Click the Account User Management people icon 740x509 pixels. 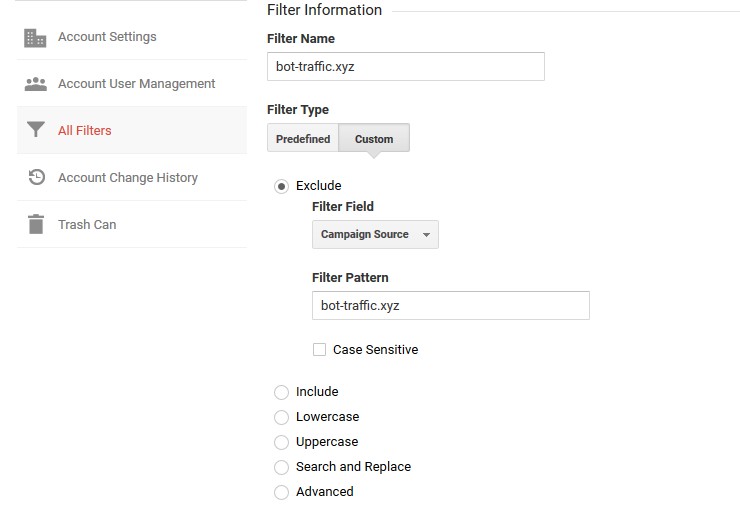36,84
